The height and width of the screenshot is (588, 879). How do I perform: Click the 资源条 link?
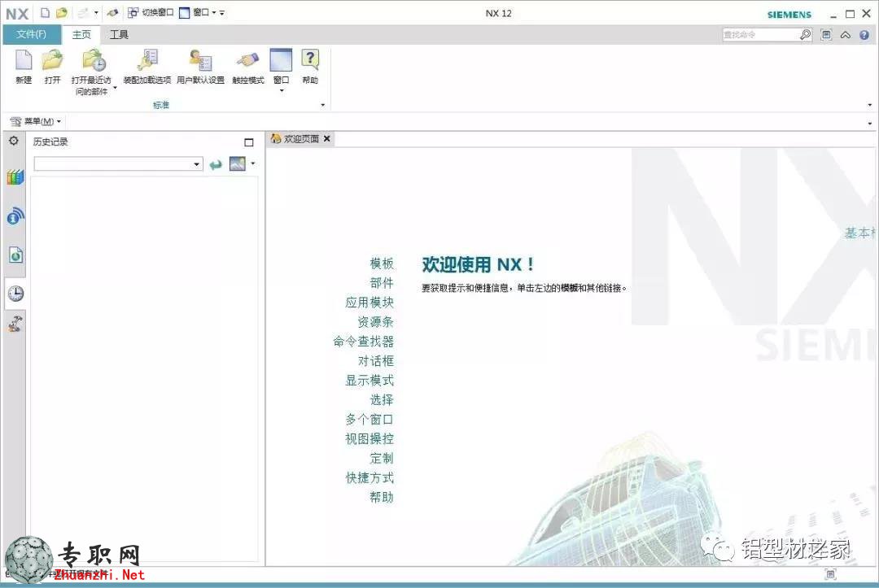[x=375, y=322]
